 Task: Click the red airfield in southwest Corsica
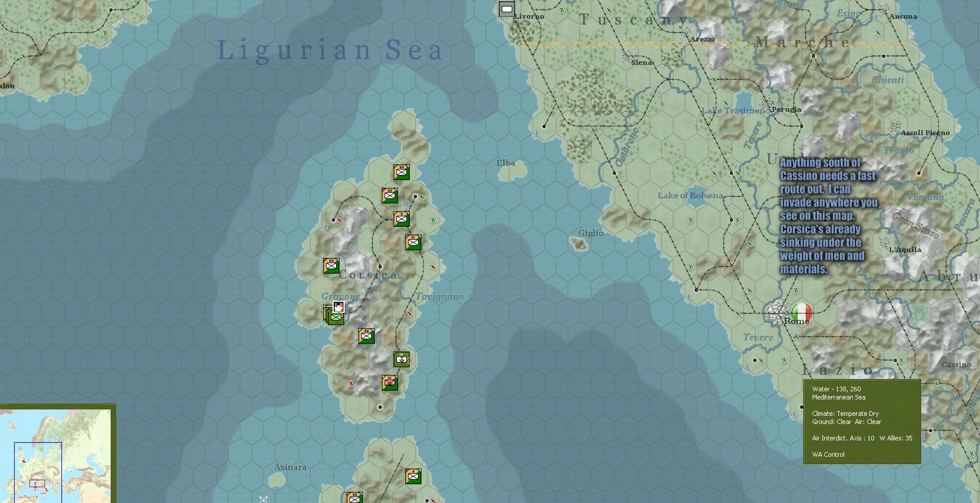point(351,384)
